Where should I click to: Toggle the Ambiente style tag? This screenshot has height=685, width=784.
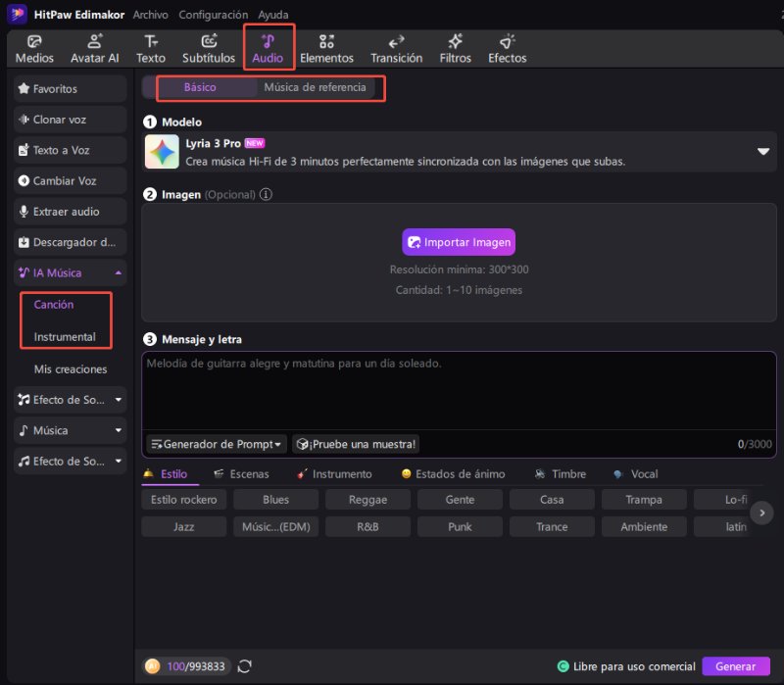pyautogui.click(x=644, y=526)
